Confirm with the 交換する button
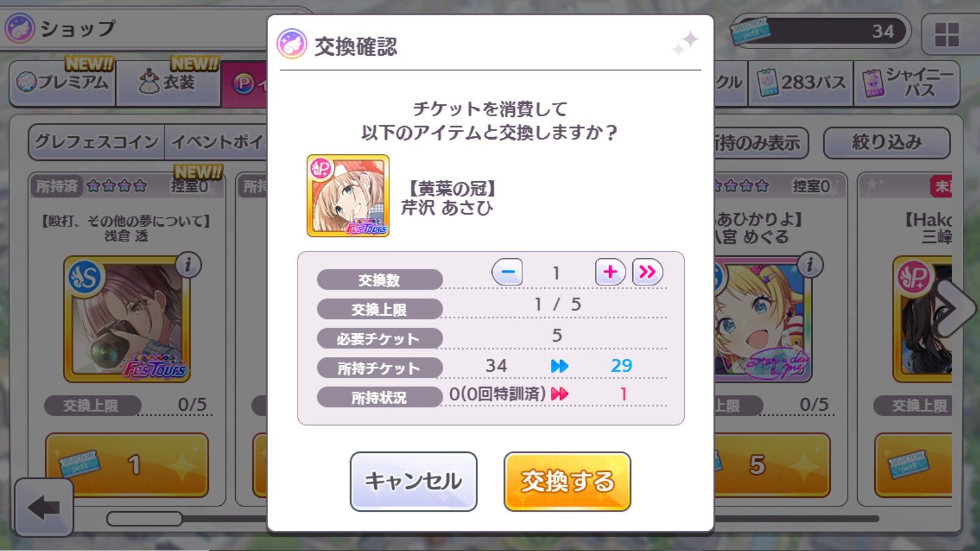The height and width of the screenshot is (551, 980). pos(567,481)
